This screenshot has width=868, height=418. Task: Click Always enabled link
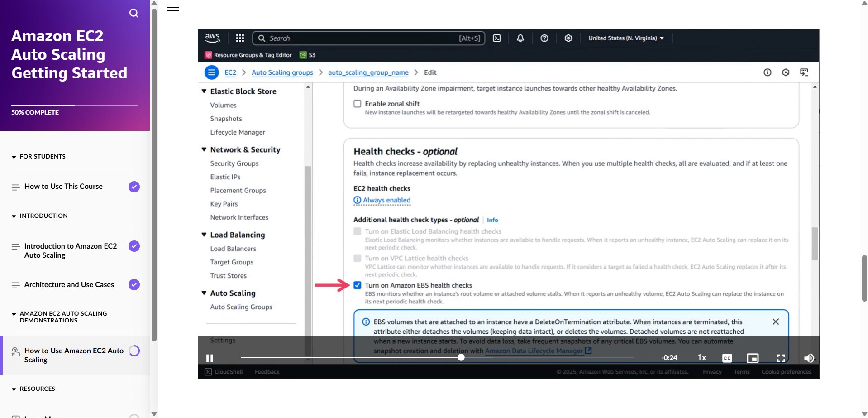387,200
